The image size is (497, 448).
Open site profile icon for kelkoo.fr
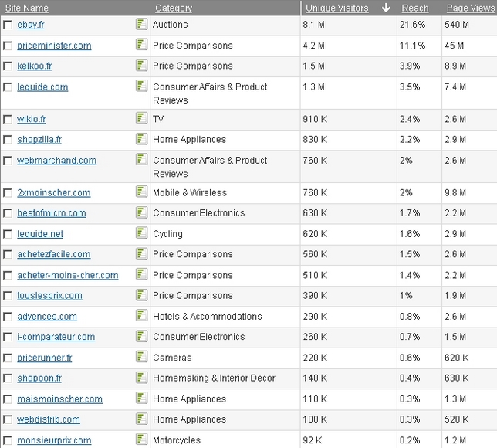pos(141,66)
